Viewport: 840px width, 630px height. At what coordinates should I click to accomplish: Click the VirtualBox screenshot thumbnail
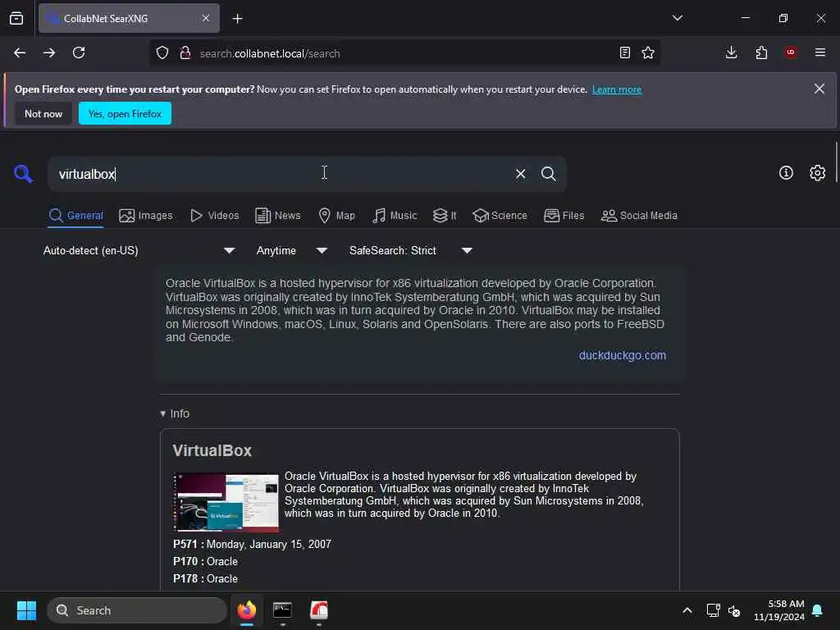click(226, 502)
